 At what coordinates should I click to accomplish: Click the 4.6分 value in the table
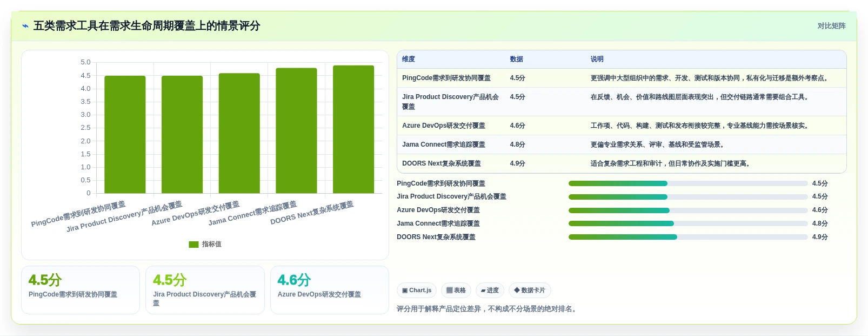(518, 126)
